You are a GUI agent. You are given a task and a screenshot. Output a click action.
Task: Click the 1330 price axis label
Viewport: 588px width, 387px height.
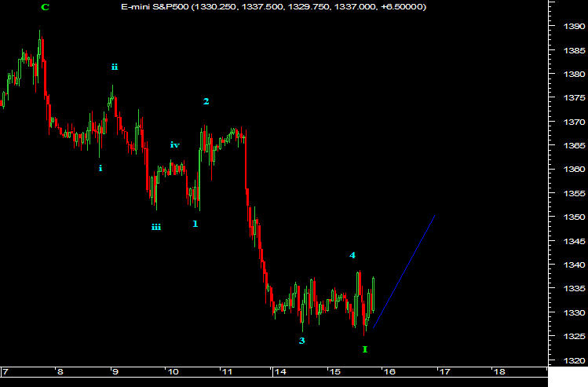coord(574,312)
